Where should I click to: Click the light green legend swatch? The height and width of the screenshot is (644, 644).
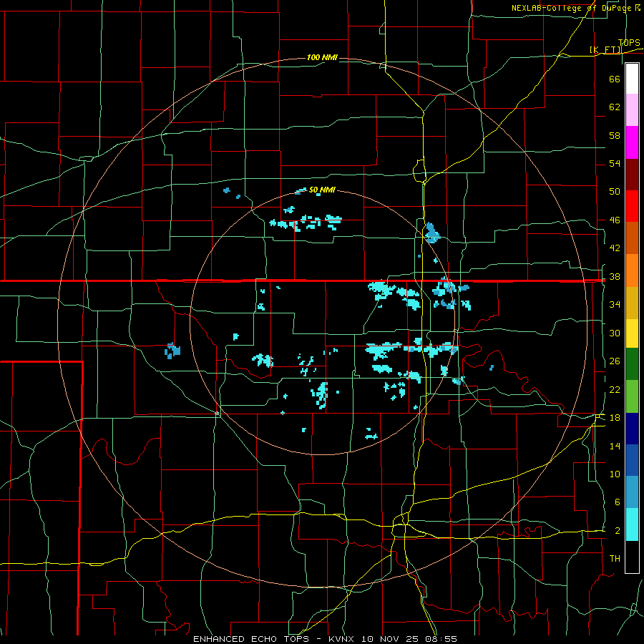point(632,396)
